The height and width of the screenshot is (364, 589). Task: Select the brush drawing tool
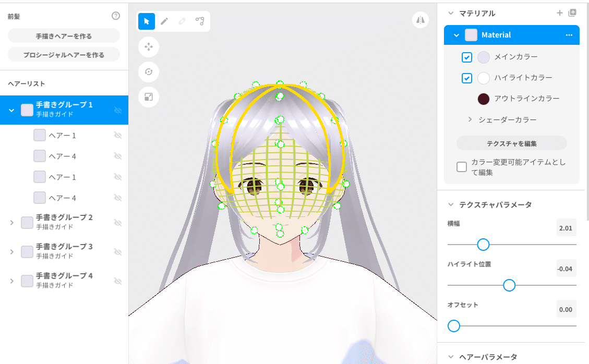pyautogui.click(x=164, y=21)
